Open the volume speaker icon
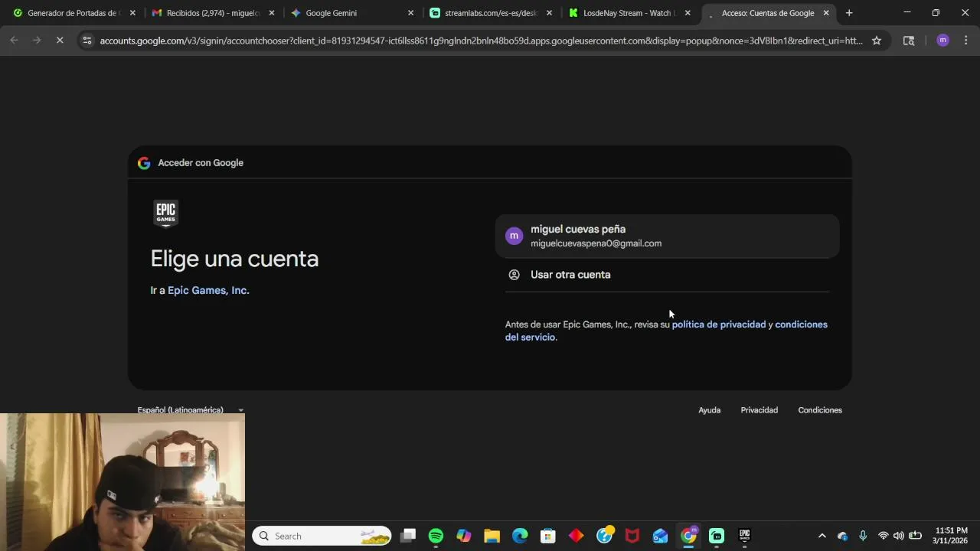Image resolution: width=980 pixels, height=551 pixels. [899, 536]
